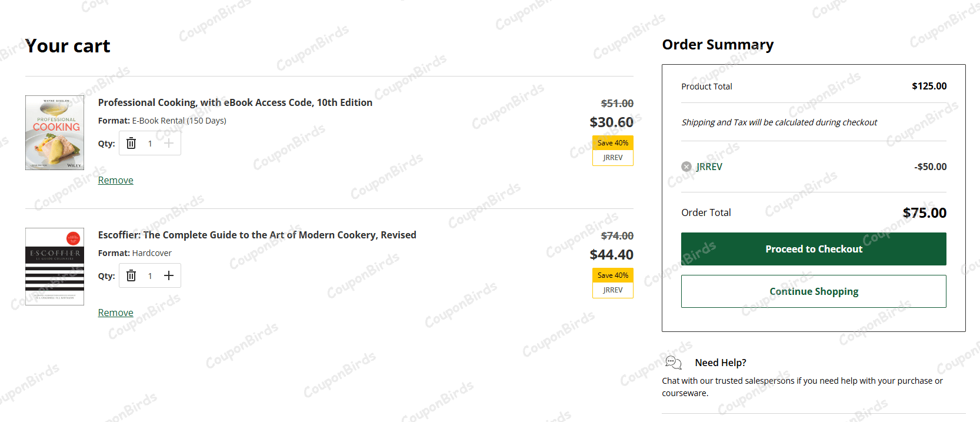Open Professional Cooking 10th Edition title
Image resolution: width=980 pixels, height=422 pixels.
[x=235, y=102]
